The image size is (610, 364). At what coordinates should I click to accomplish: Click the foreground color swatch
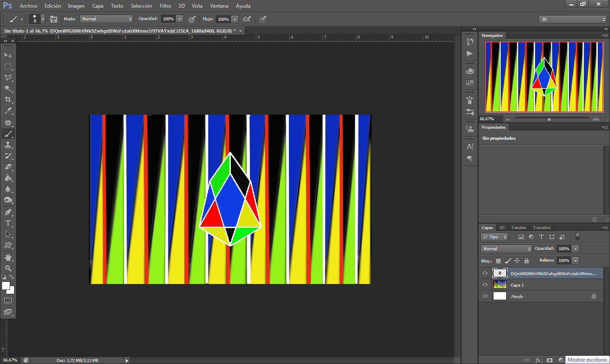[x=6, y=286]
